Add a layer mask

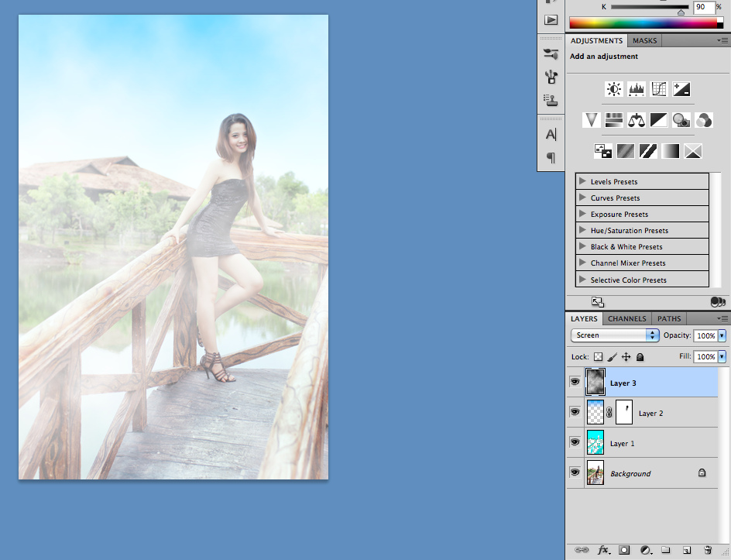click(x=624, y=550)
